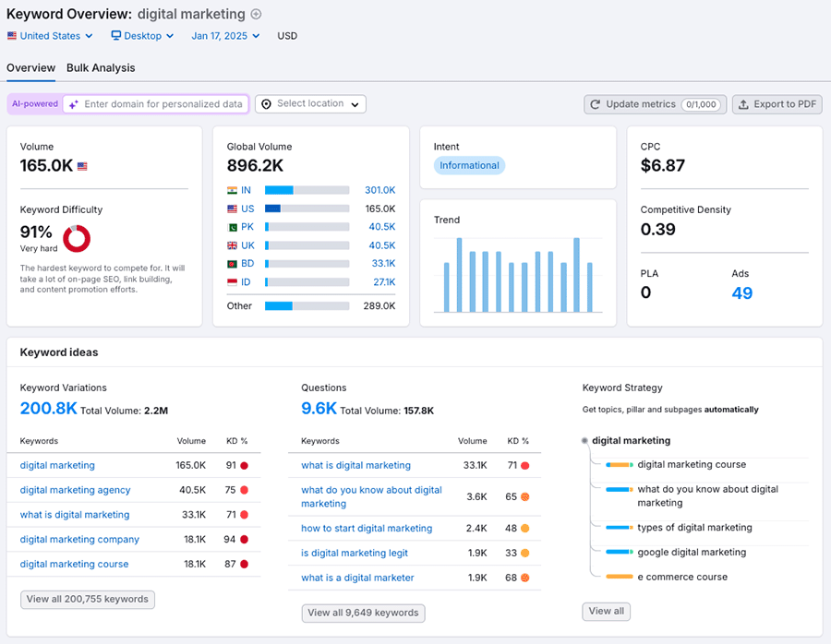Click the plus icon beside digital marketing title
The width and height of the screenshot is (831, 644).
(x=256, y=14)
